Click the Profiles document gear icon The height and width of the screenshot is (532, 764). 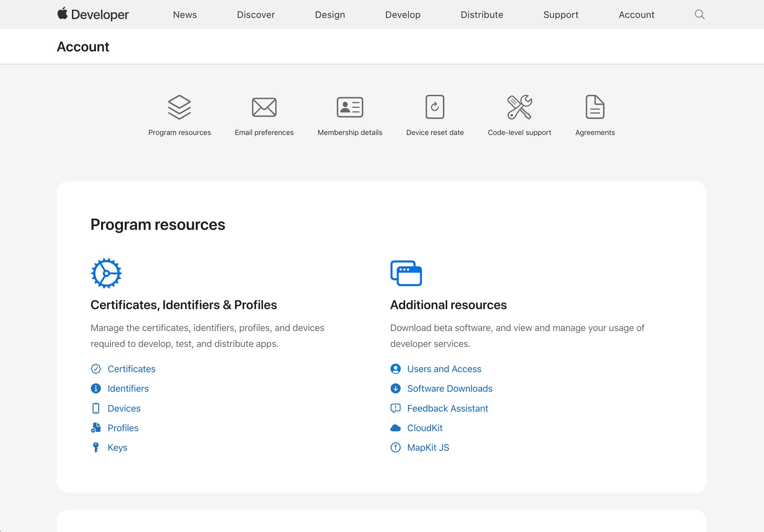[96, 428]
